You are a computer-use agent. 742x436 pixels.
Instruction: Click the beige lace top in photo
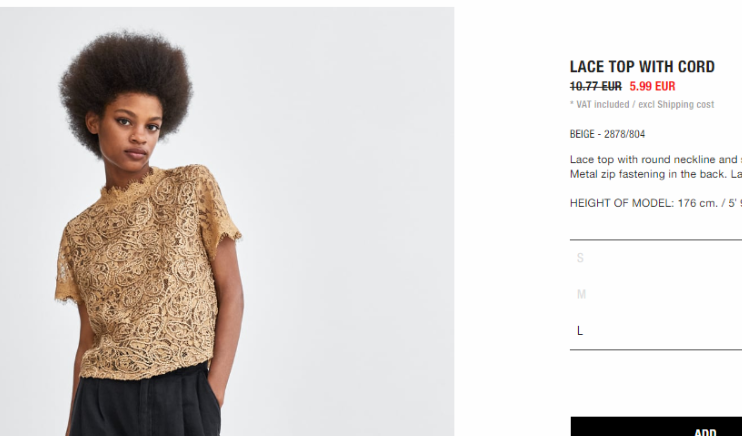[147, 275]
